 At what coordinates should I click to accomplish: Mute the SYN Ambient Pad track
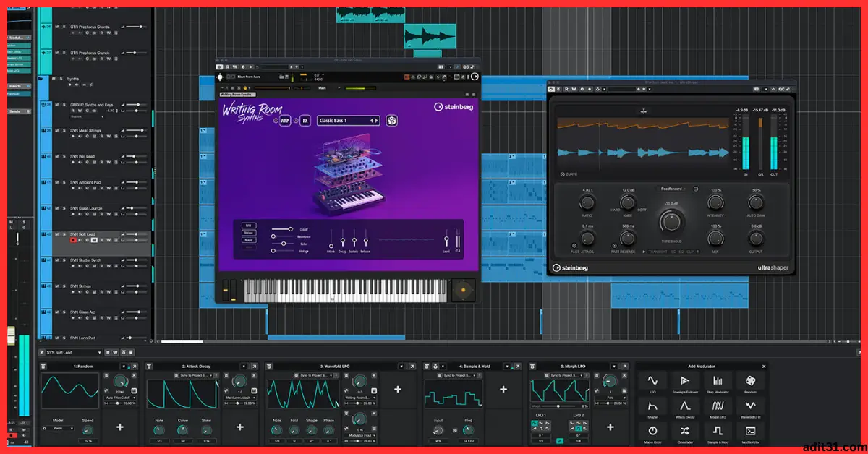pyautogui.click(x=56, y=182)
